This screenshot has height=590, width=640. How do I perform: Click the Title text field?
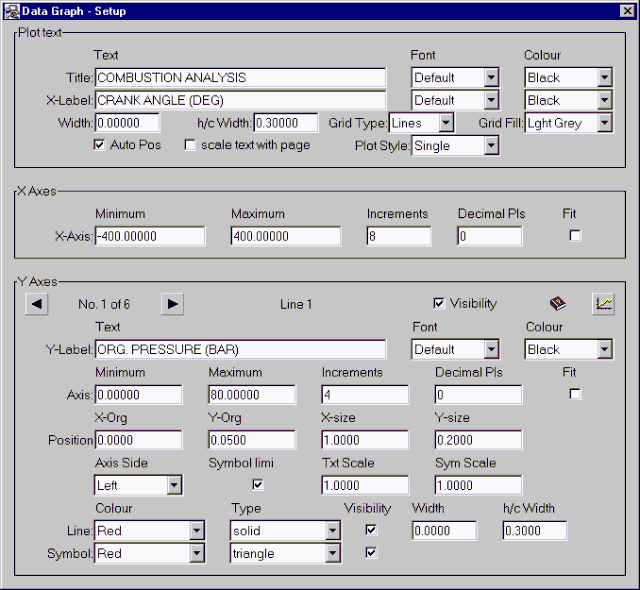pos(240,77)
